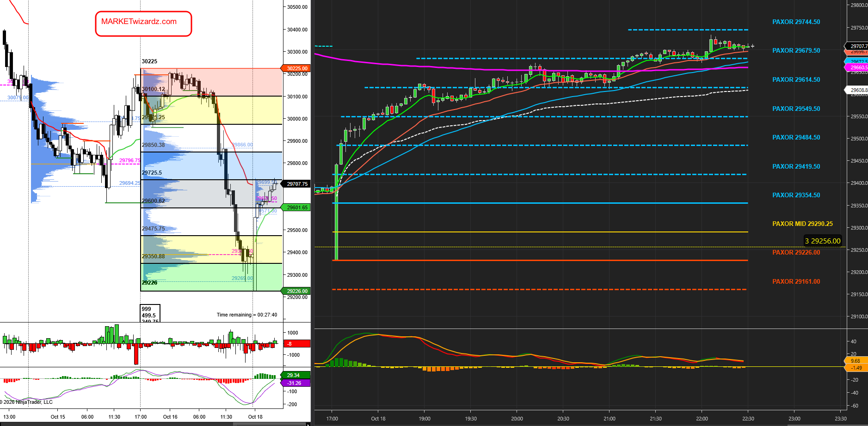
Task: Click the 29475.75 zone level label
Action: (x=153, y=229)
